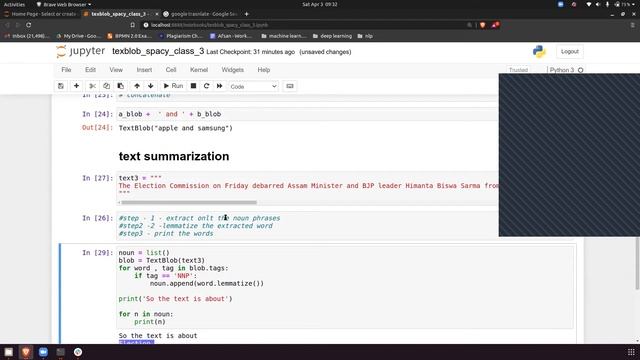Paste cells below
The height and width of the screenshot is (360, 640).
[x=120, y=86]
